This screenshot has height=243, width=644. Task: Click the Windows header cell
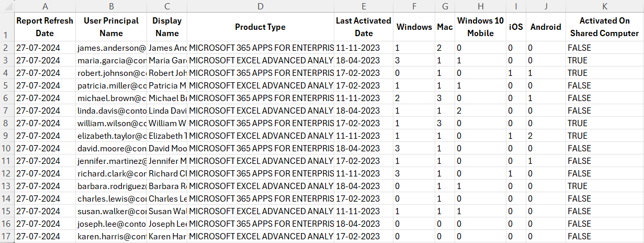tap(414, 27)
